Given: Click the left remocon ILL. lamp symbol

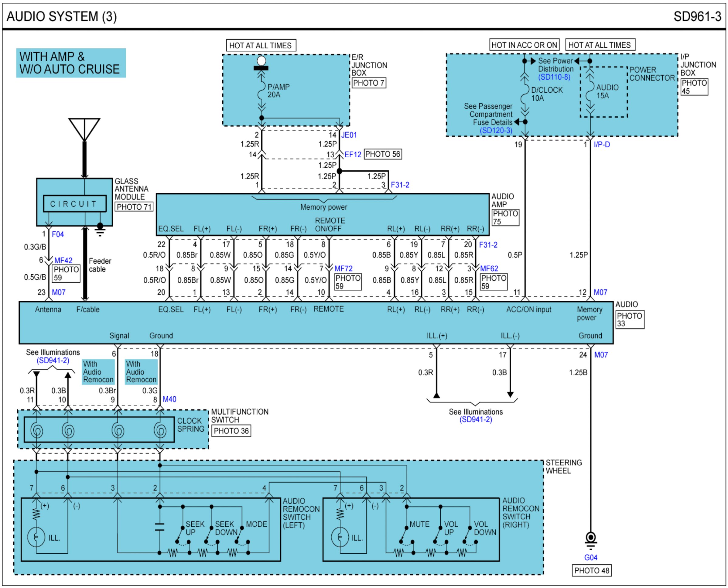Looking at the screenshot, I should pos(36,537).
